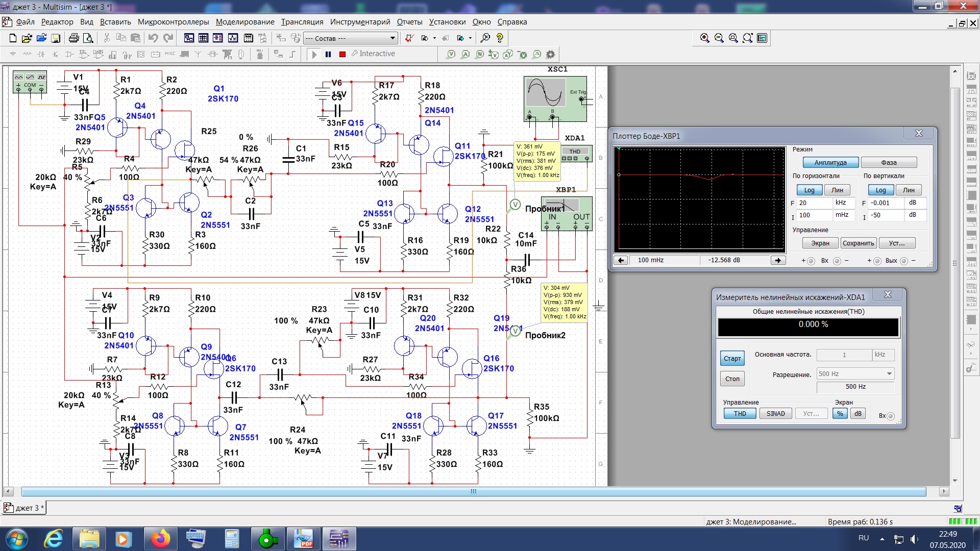Open the probe settings gear icon
This screenshot has width=980, height=551.
[550, 54]
